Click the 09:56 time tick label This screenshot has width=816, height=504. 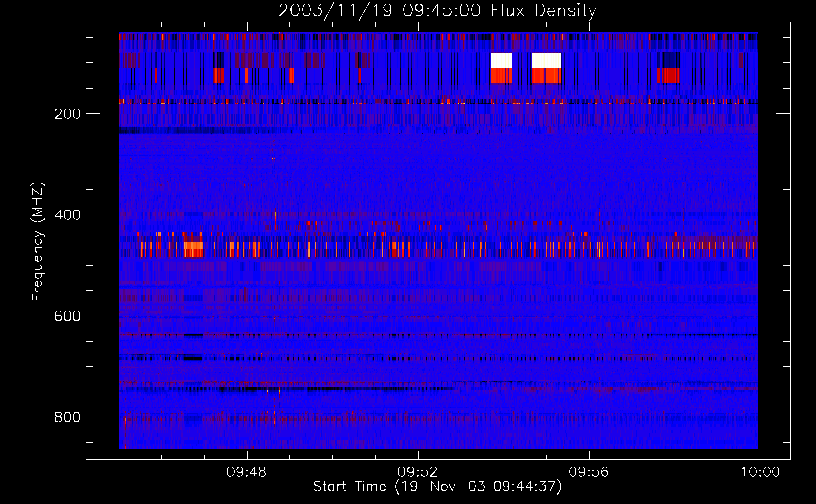point(589,472)
